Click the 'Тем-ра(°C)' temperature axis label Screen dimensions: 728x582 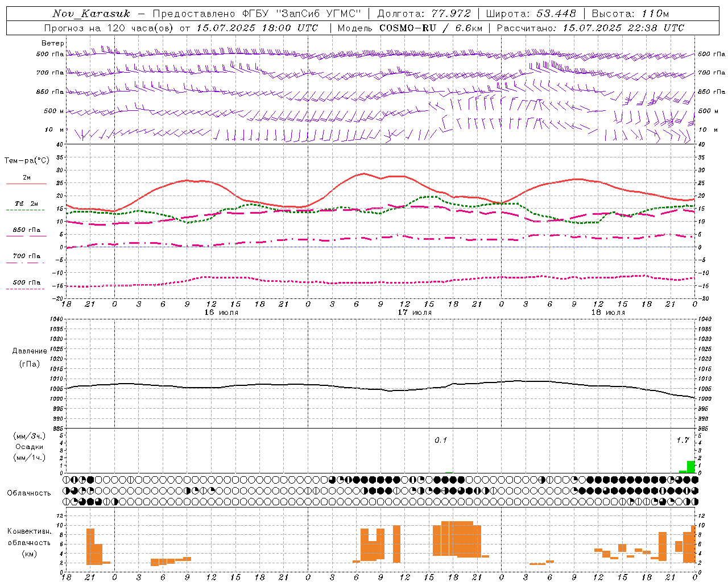tap(27, 161)
